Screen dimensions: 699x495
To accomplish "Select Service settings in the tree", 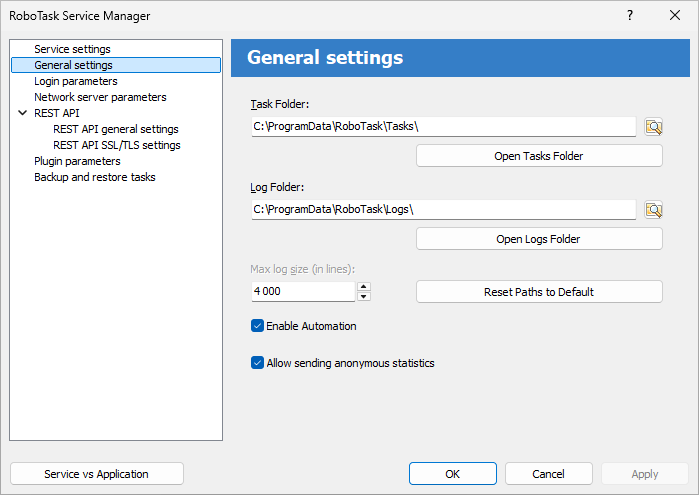I will (72, 49).
